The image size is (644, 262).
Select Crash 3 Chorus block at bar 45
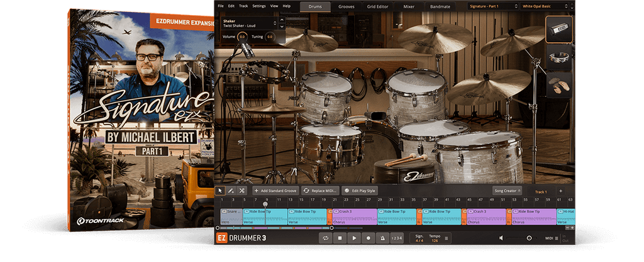coord(486,217)
